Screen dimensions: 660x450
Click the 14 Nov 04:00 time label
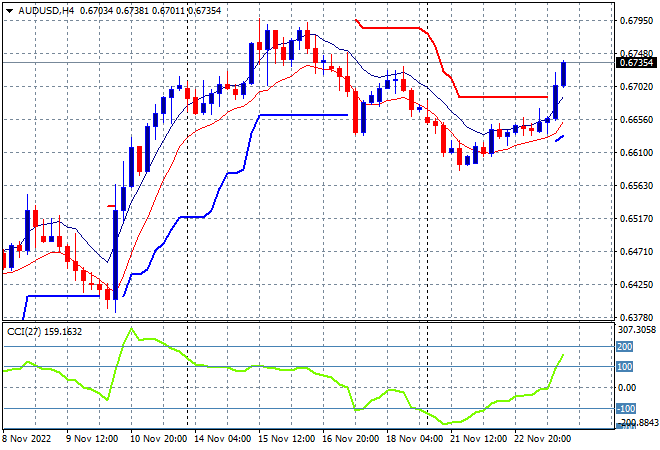pos(222,439)
